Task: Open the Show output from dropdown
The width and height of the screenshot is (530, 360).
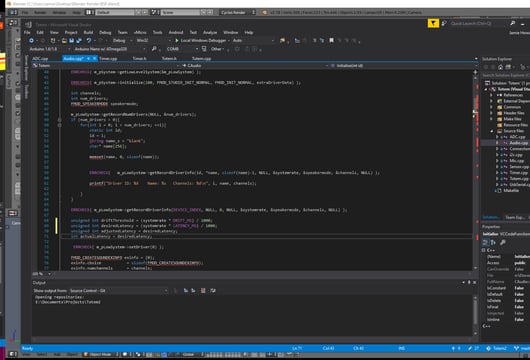Action: click(119, 291)
